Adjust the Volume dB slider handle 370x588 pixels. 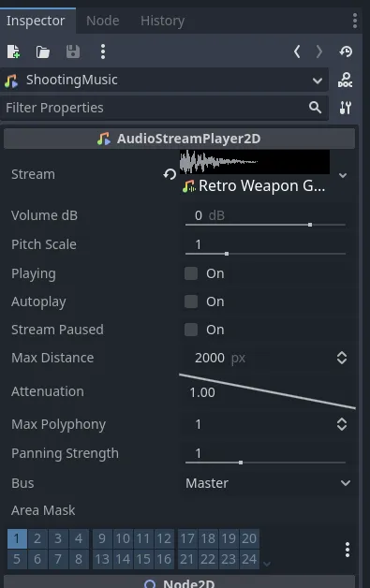click(310, 225)
